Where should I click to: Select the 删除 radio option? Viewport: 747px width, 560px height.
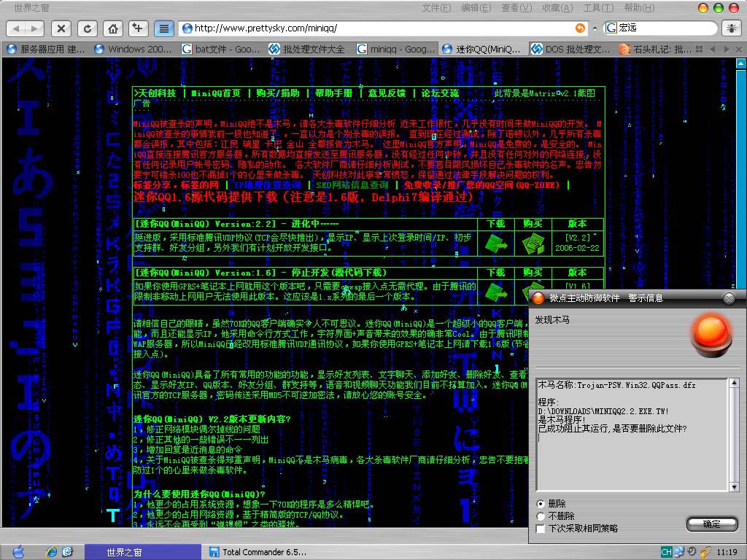point(541,504)
